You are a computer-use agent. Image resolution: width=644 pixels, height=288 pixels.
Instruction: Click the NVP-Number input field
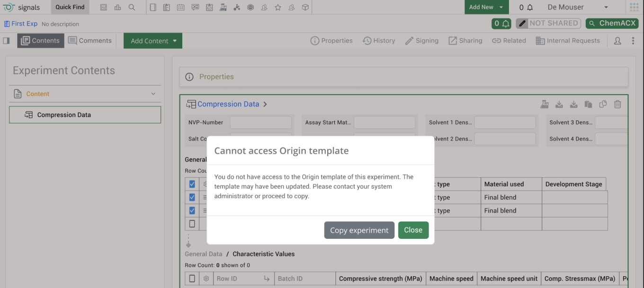[x=261, y=122]
